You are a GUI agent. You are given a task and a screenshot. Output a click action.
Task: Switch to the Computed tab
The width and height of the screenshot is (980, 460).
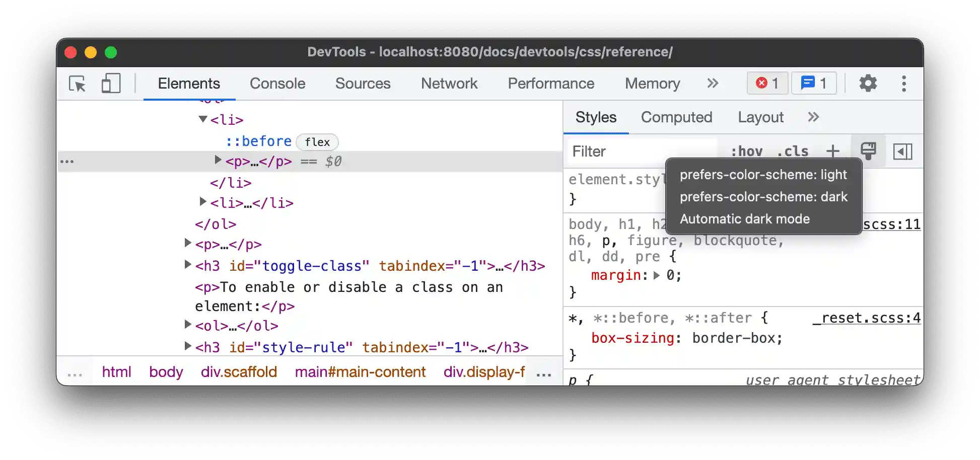click(x=677, y=117)
